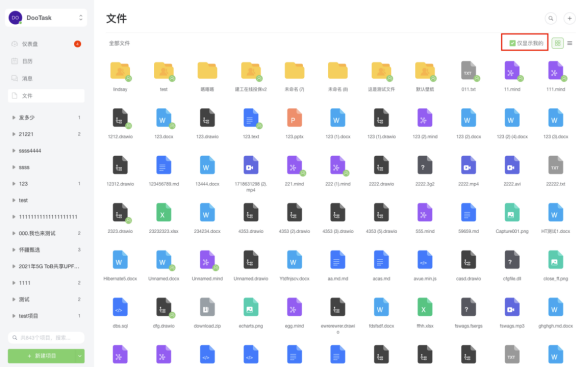Click the green 新建项目 button

pyautogui.click(x=42, y=356)
